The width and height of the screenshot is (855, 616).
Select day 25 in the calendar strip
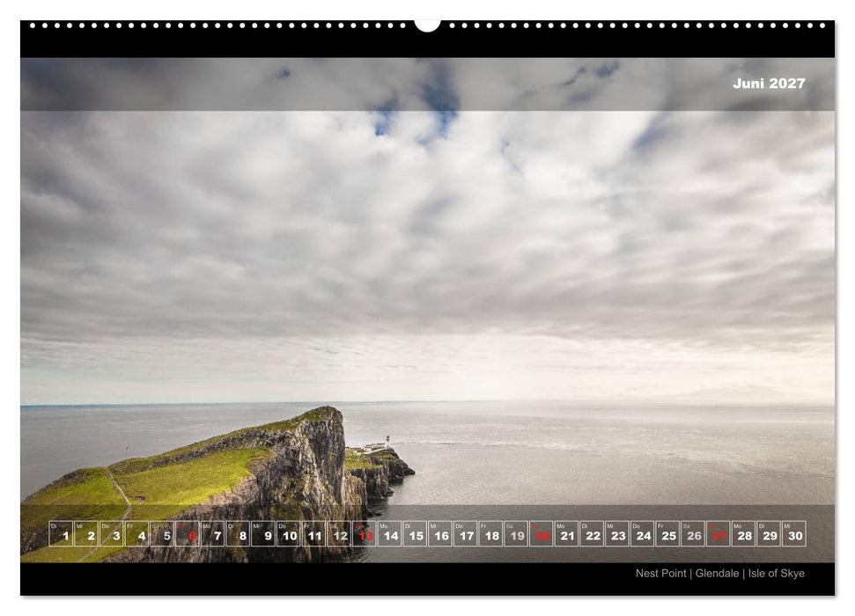pos(668,533)
